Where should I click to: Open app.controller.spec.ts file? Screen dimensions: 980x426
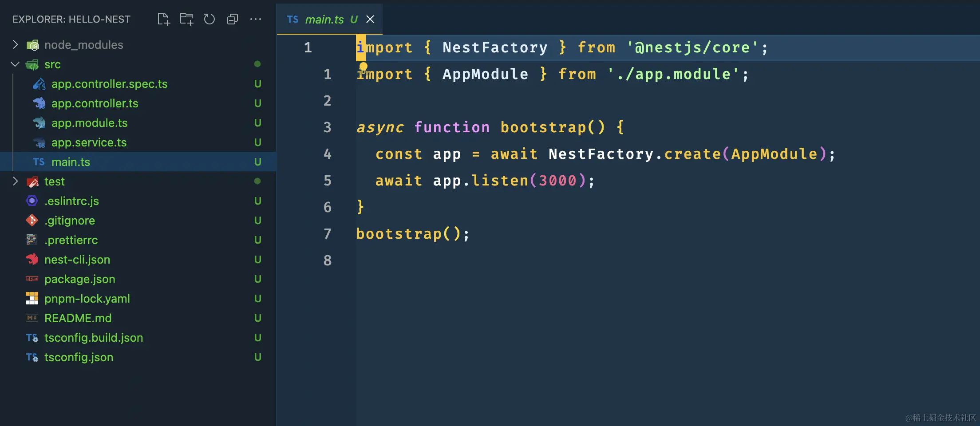coord(109,84)
